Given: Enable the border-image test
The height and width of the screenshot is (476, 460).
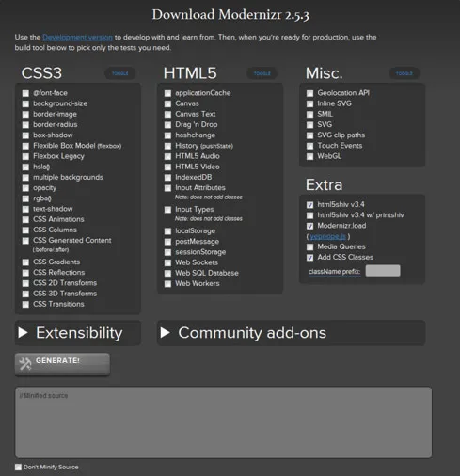Looking at the screenshot, I should coord(25,115).
